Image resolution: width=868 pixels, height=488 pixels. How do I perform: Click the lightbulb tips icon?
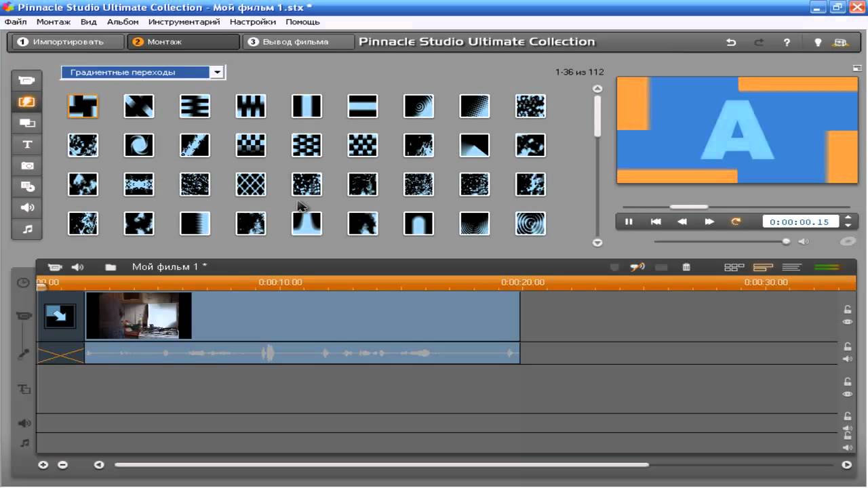pos(818,42)
